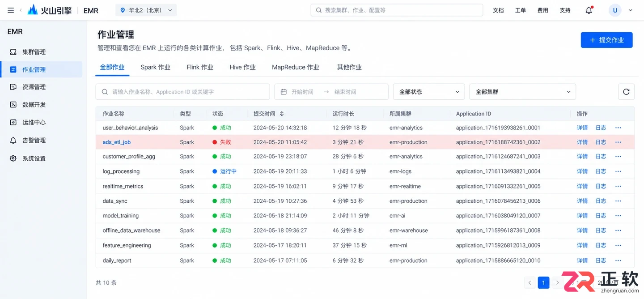Click the search icon in job filter
Screen dimensions: 644x299
pyautogui.click(x=105, y=92)
